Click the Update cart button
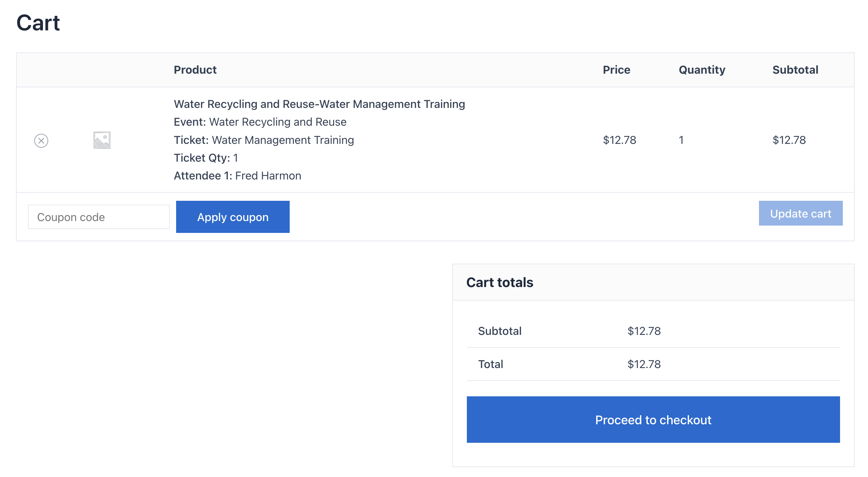 pyautogui.click(x=800, y=213)
